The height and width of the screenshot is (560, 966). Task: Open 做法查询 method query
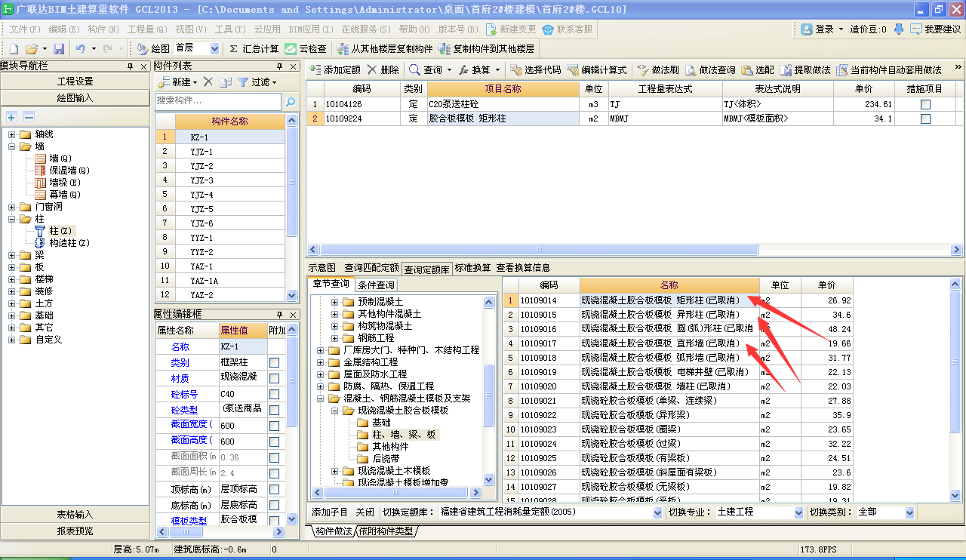click(x=710, y=69)
